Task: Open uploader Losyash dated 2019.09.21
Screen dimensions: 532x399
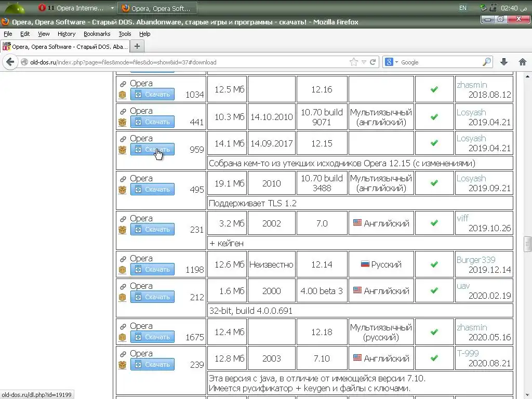Action: [471, 179]
